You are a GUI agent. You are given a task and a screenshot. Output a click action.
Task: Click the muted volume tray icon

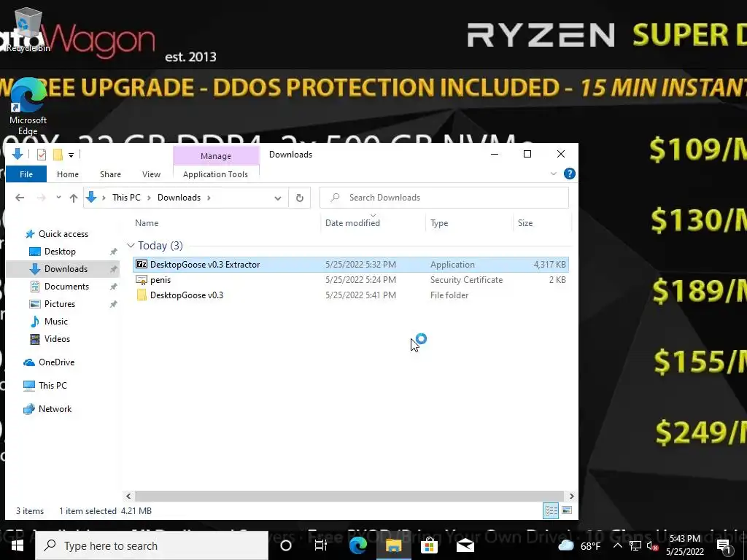[x=653, y=545]
